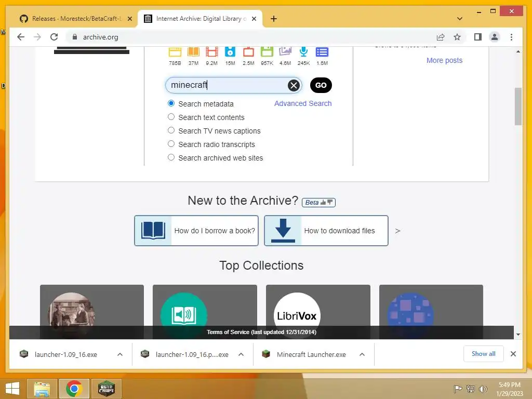Open the Advanced Search link

303,103
